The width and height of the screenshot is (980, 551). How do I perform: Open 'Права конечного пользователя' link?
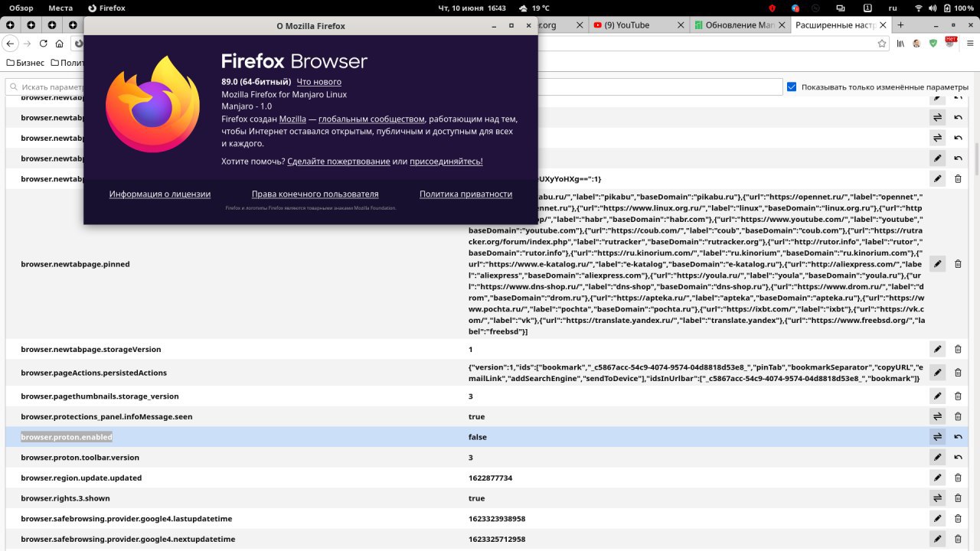(x=315, y=194)
